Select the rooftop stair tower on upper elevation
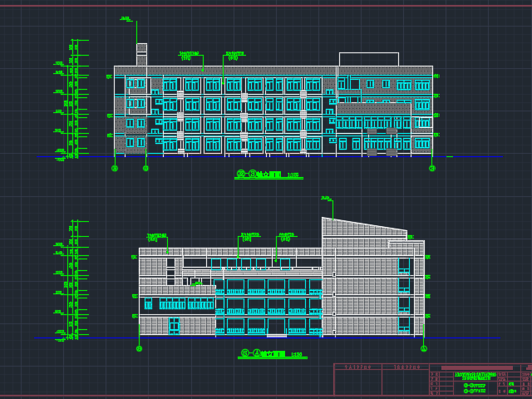This screenshot has width=532, height=399. 141,55
